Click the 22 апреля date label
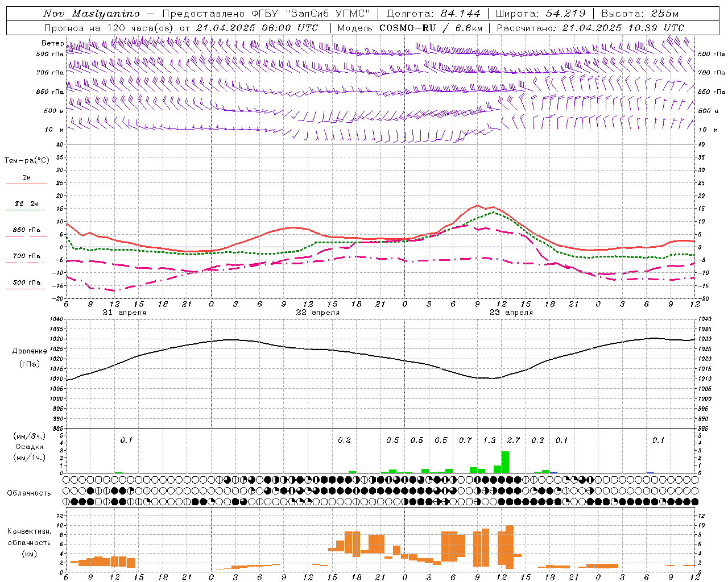728x582 pixels. [x=317, y=313]
